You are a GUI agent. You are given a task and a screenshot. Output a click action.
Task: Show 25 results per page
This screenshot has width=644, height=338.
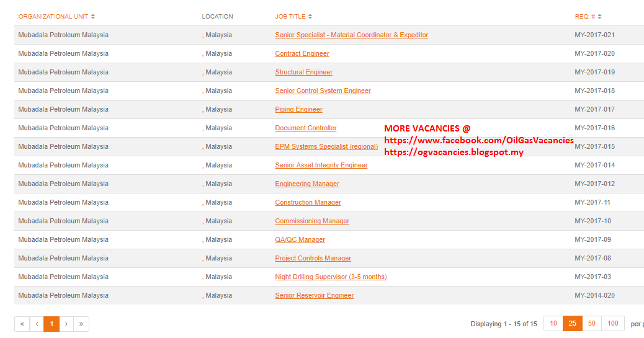click(572, 324)
